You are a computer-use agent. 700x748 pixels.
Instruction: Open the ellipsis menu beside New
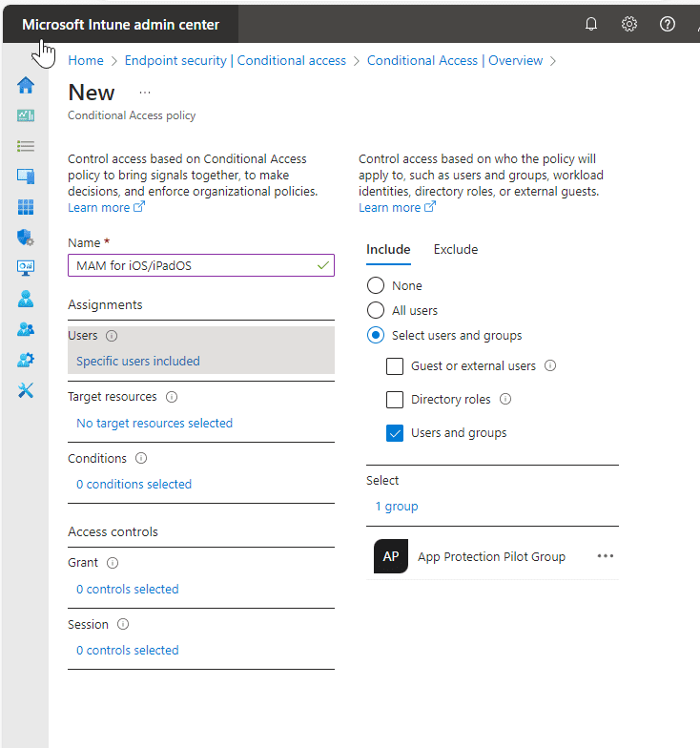coord(145,93)
